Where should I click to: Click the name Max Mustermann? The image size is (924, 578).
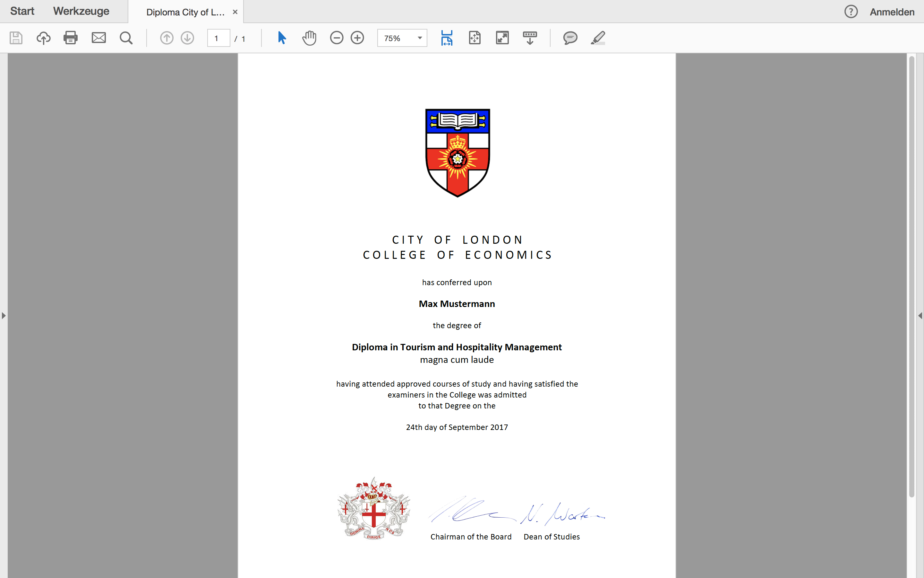click(x=457, y=304)
